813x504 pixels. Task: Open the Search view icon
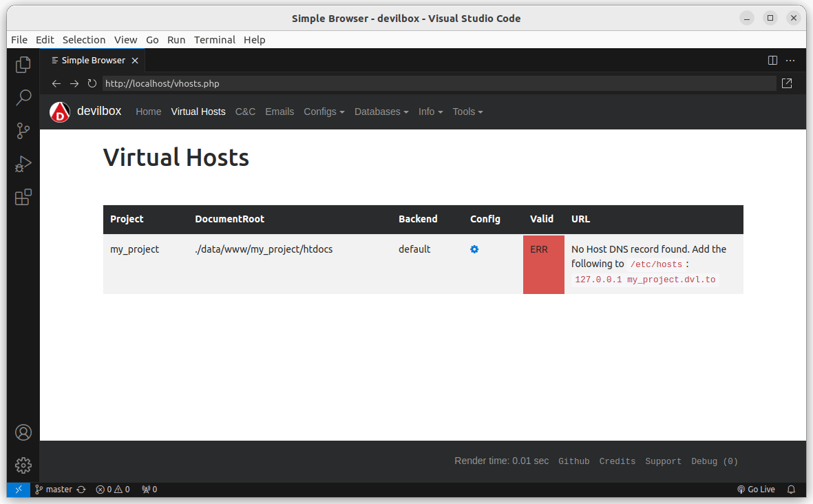pos(23,97)
